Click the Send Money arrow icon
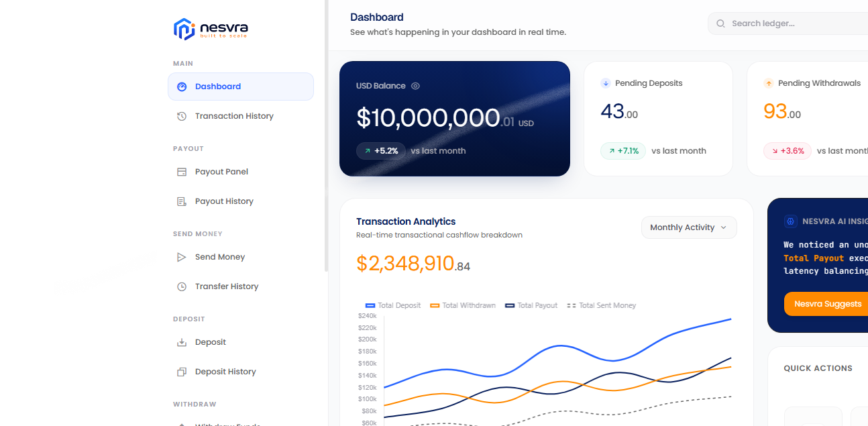 (x=182, y=257)
